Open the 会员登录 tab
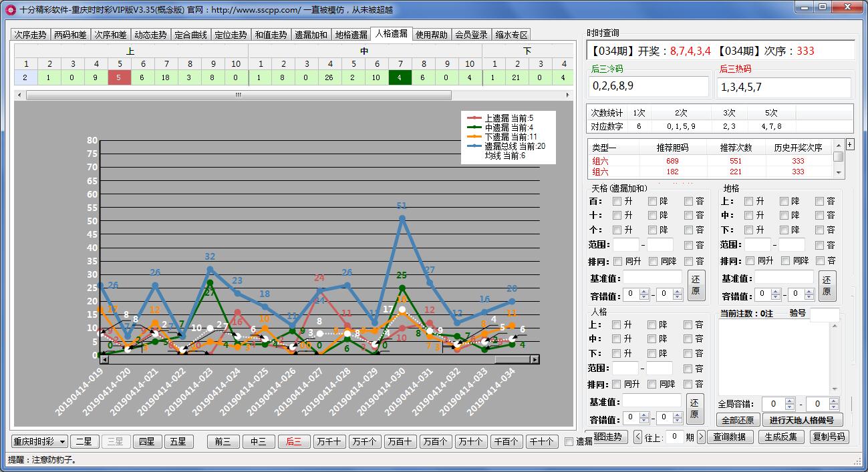This screenshot has width=868, height=472. (x=471, y=35)
